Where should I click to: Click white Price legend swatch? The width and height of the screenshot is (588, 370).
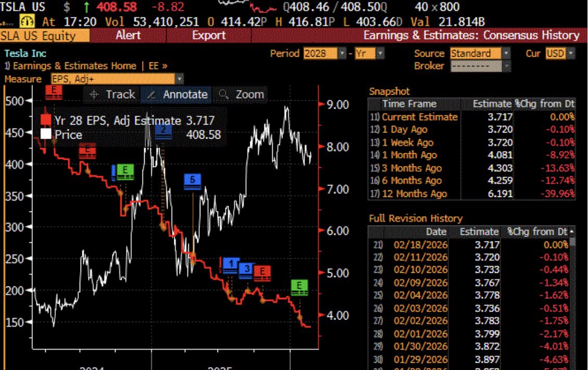(46, 134)
